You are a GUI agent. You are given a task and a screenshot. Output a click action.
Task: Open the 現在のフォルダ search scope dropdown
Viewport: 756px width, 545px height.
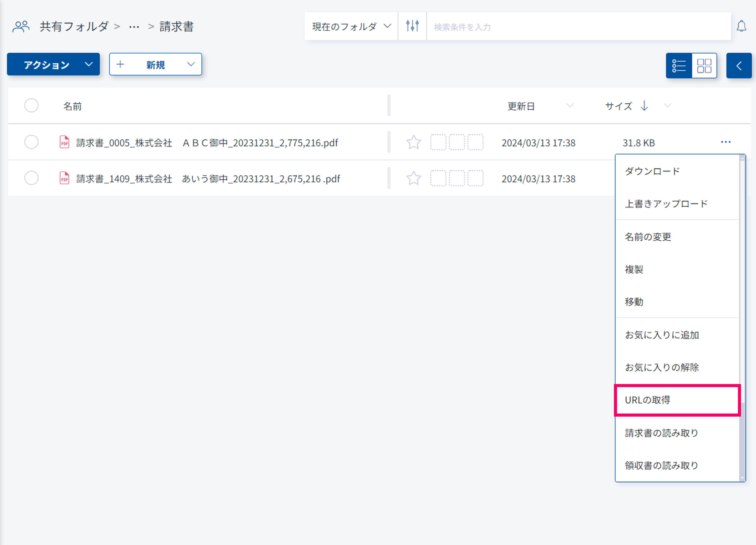pos(351,26)
